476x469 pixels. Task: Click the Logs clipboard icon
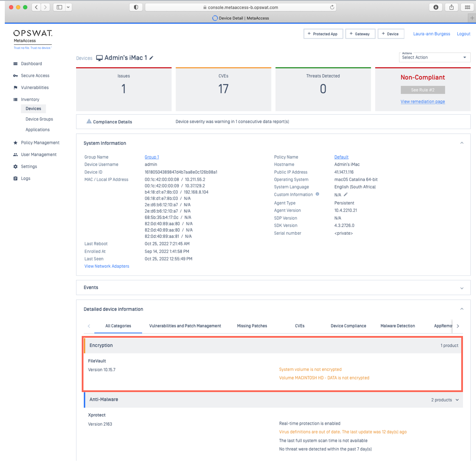pos(16,179)
